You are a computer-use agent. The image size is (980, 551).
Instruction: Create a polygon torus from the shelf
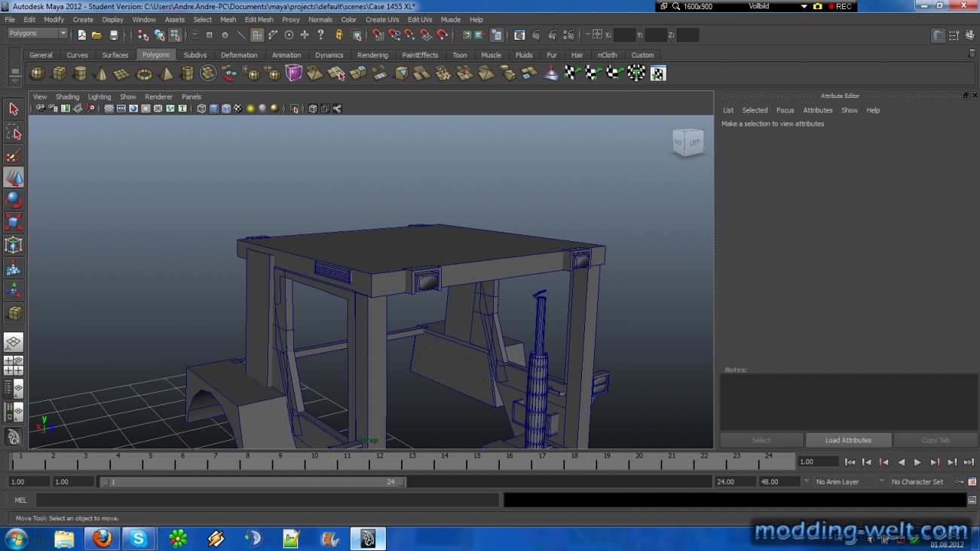tap(143, 73)
